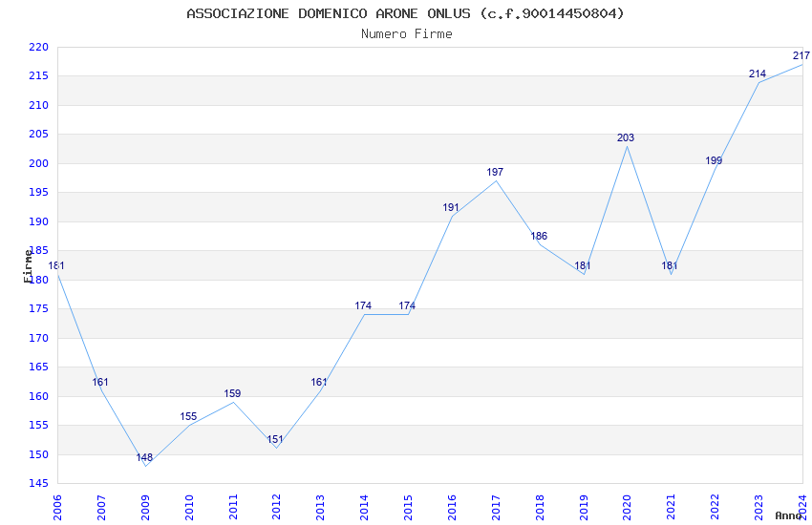The height and width of the screenshot is (525, 812).
Task: Click the x-axis year 2012
Action: (276, 508)
